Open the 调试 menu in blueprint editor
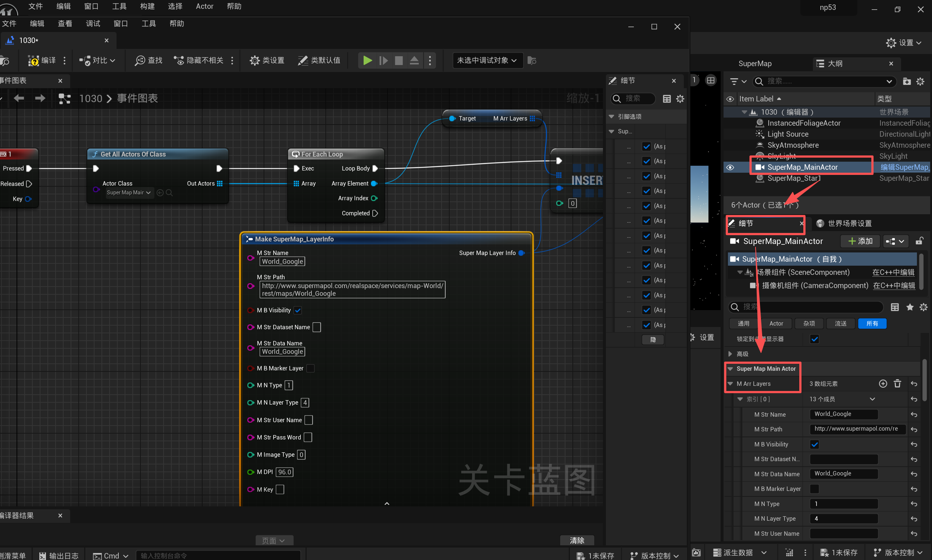The width and height of the screenshot is (932, 560). coord(93,24)
